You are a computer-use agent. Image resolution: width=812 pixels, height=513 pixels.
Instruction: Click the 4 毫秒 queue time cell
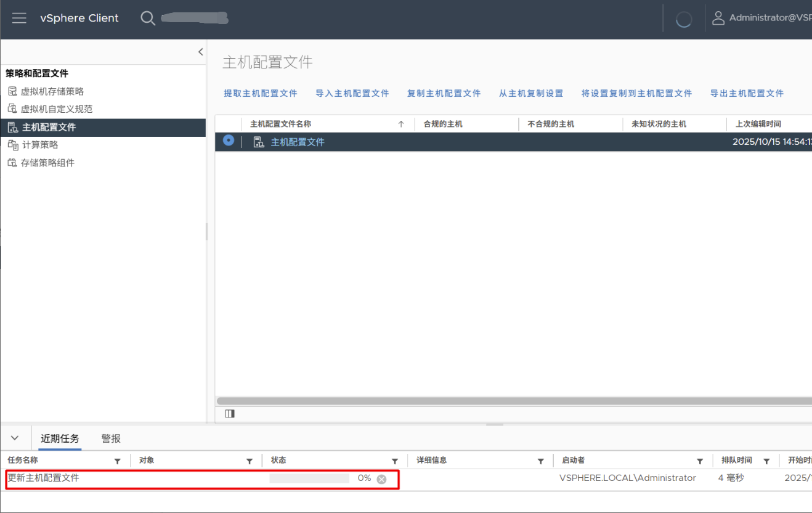(x=731, y=478)
